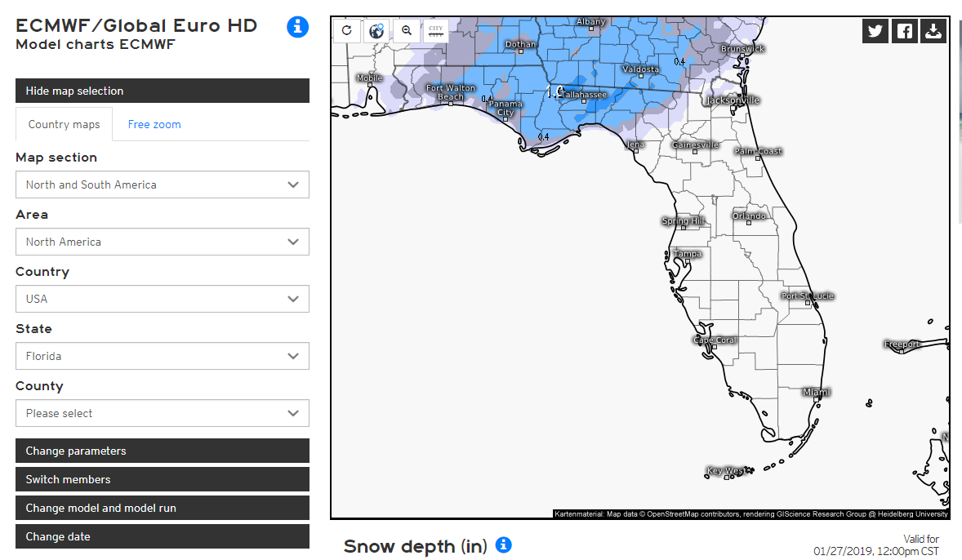
Task: Click Tallahassee city label on map
Action: (x=584, y=95)
